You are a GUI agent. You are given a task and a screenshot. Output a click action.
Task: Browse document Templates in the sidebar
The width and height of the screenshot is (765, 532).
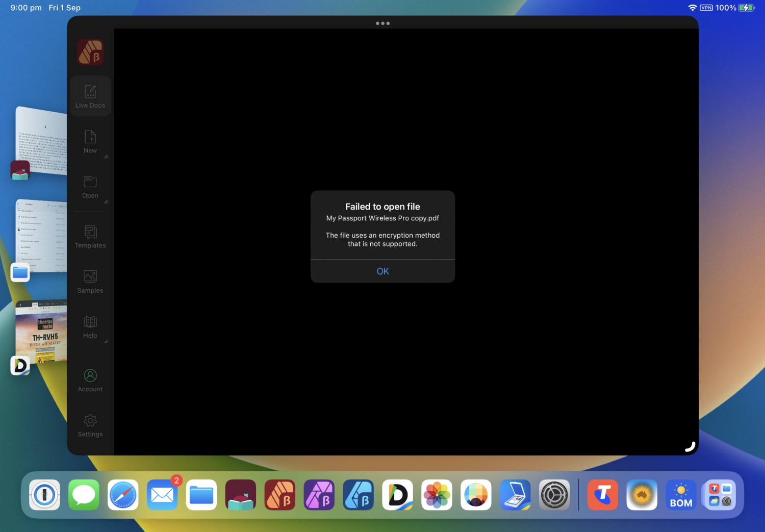pyautogui.click(x=90, y=236)
